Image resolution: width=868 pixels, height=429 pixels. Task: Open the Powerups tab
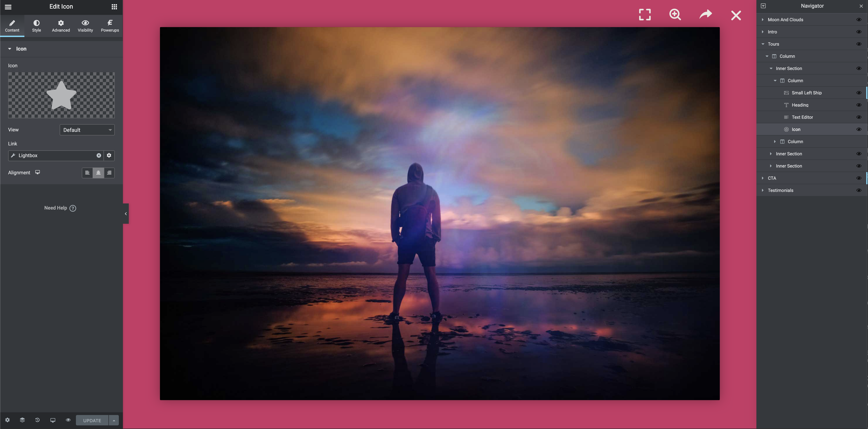tap(110, 26)
